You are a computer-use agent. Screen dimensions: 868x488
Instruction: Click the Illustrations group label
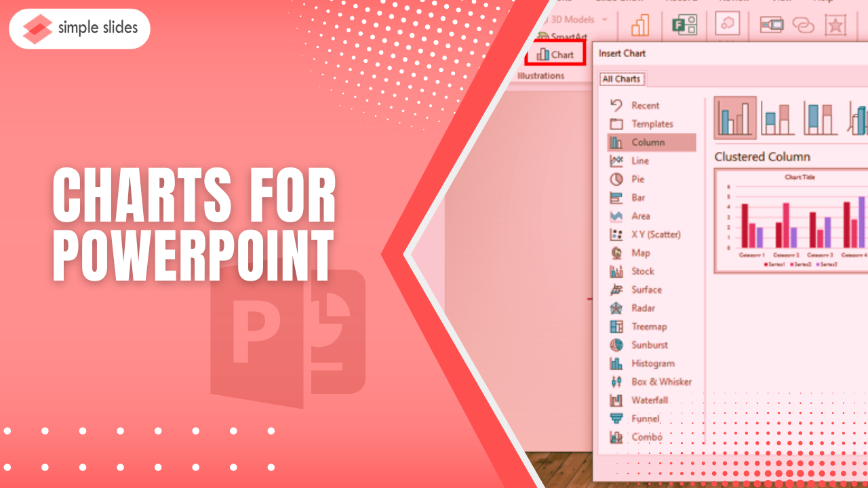click(540, 76)
